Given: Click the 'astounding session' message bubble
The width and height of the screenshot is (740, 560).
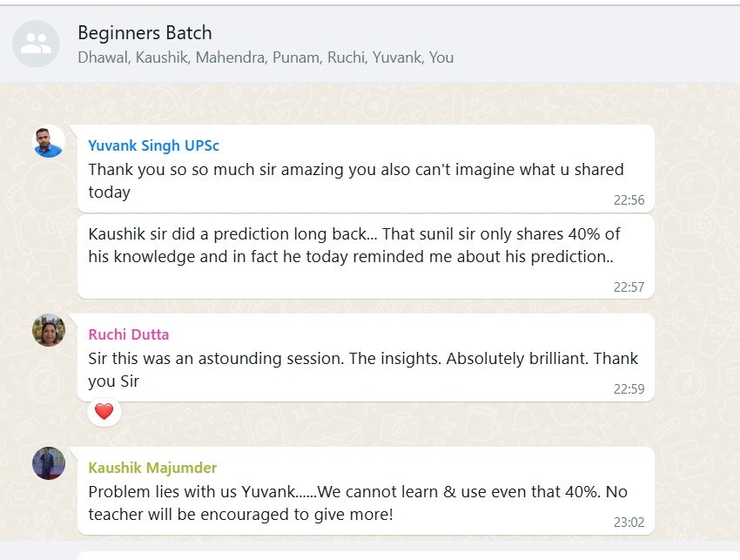Looking at the screenshot, I should pos(366,357).
